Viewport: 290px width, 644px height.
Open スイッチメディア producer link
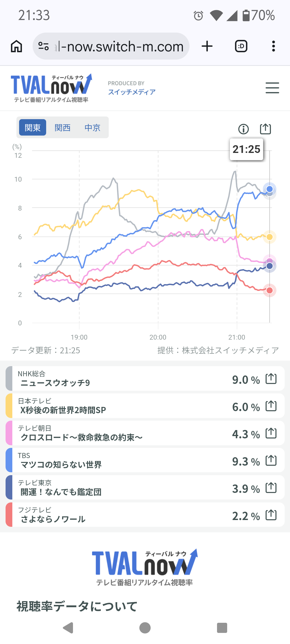pos(132,92)
